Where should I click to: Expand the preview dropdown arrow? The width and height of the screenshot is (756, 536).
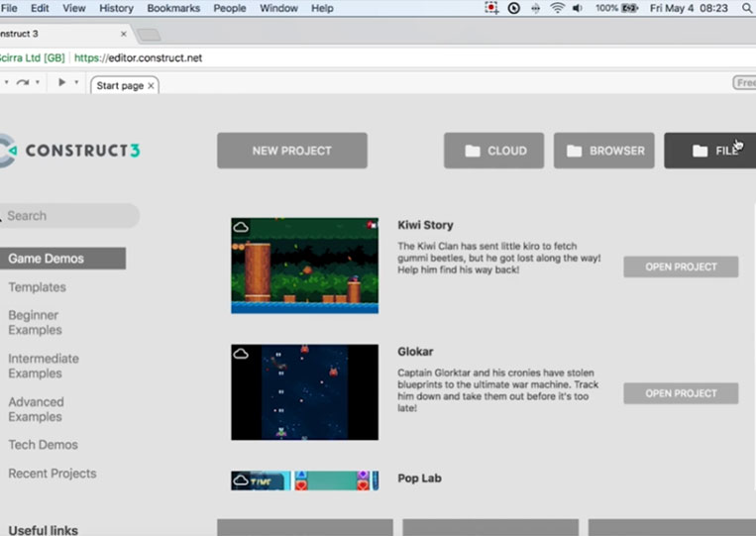point(76,82)
